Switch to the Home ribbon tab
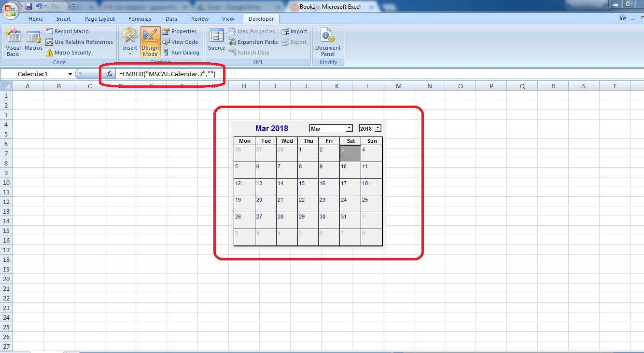644x353 pixels. [x=35, y=18]
